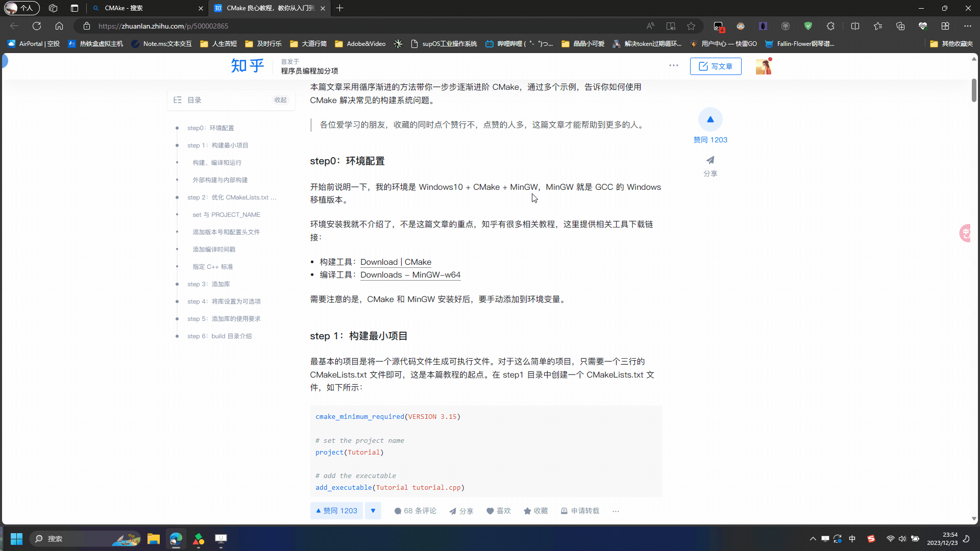Click 收藏 in the bottom action bar
980x551 pixels.
[535, 511]
